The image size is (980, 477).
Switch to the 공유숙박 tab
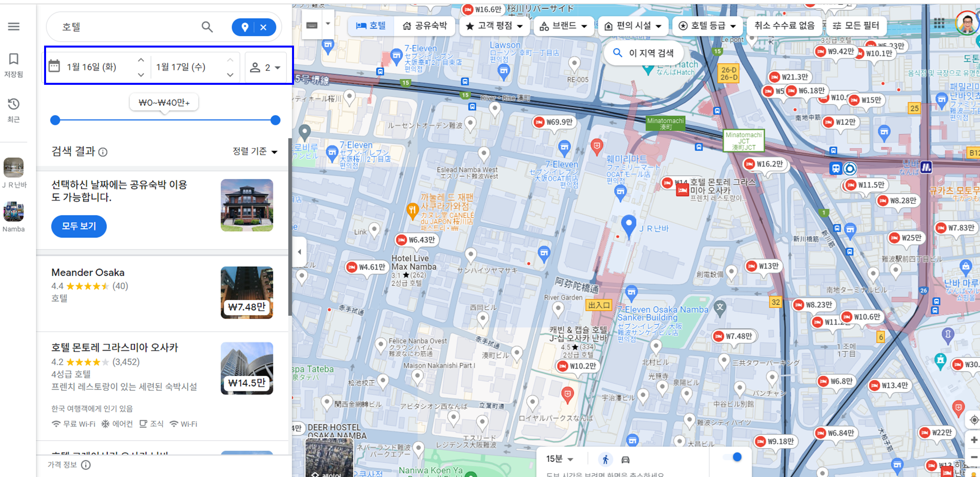coord(424,25)
